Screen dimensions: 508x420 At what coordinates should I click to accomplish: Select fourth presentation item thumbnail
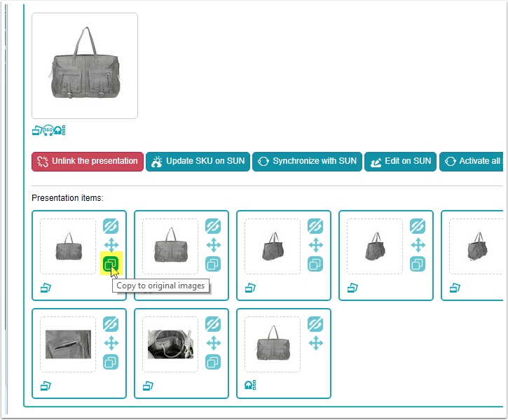375,246
